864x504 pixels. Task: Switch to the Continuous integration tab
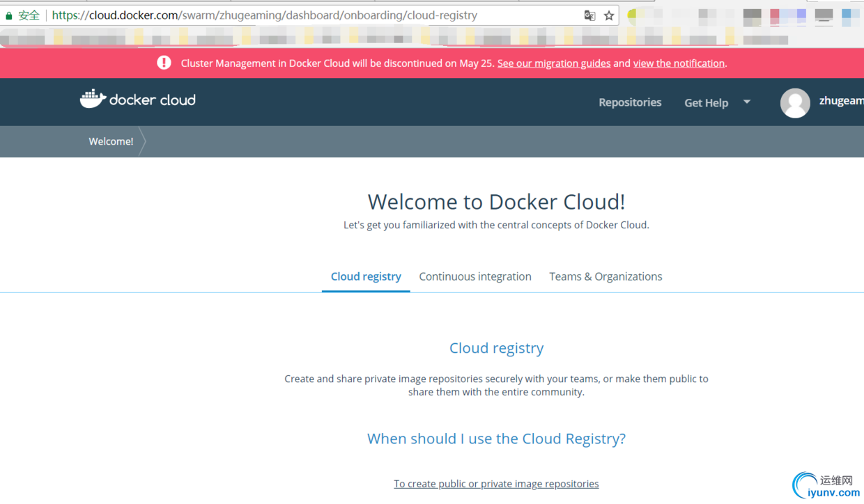475,276
